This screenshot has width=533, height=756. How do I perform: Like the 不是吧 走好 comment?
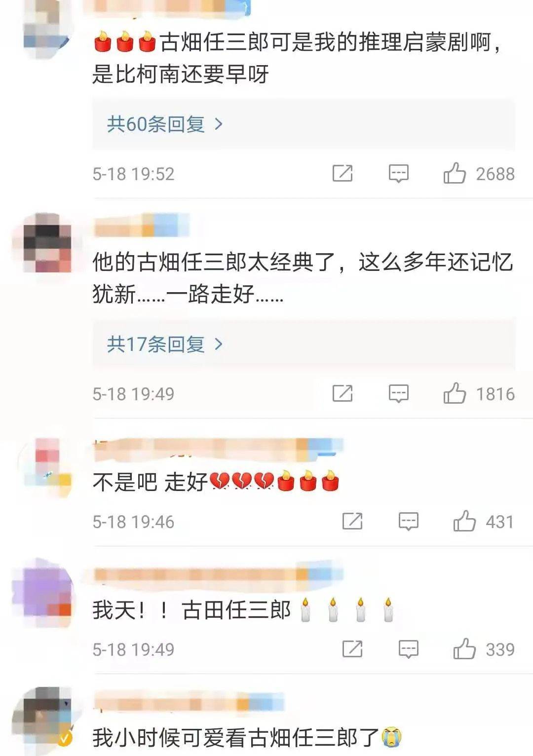[464, 521]
